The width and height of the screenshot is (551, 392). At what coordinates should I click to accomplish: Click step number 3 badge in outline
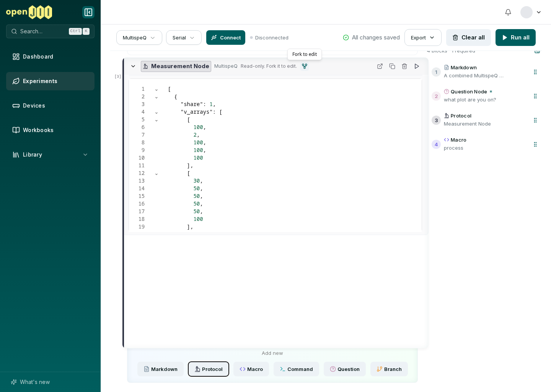point(436,120)
